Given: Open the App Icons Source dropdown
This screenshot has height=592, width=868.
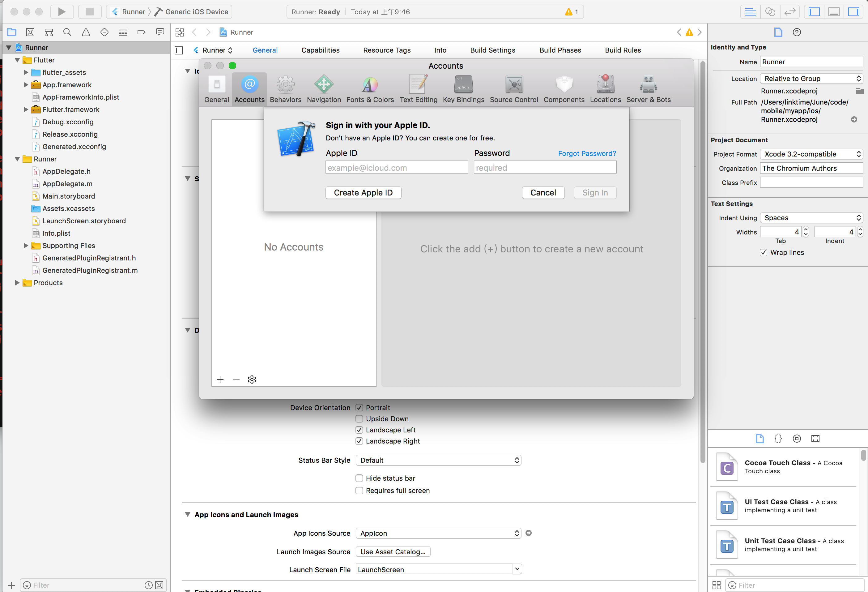Looking at the screenshot, I should (x=438, y=533).
